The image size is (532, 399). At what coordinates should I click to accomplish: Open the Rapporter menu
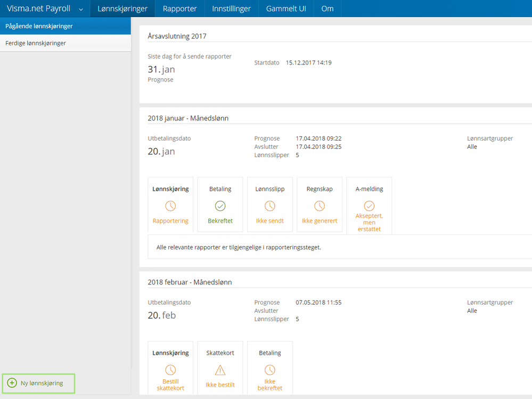180,9
